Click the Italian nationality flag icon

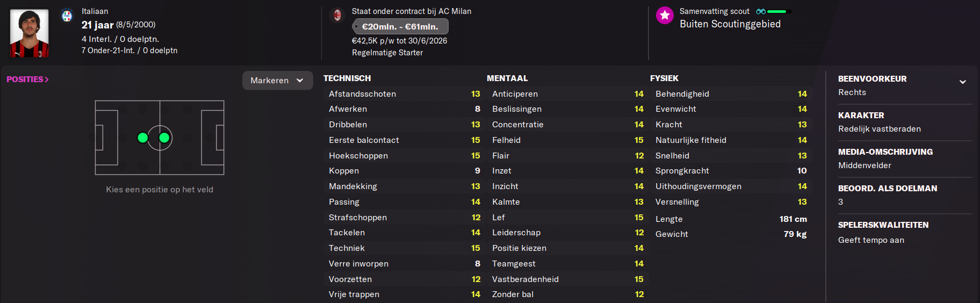pyautogui.click(x=67, y=16)
